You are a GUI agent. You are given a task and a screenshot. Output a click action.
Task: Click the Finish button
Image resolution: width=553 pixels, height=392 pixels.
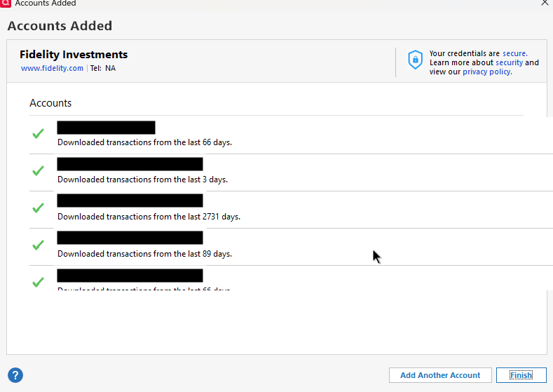pos(521,375)
